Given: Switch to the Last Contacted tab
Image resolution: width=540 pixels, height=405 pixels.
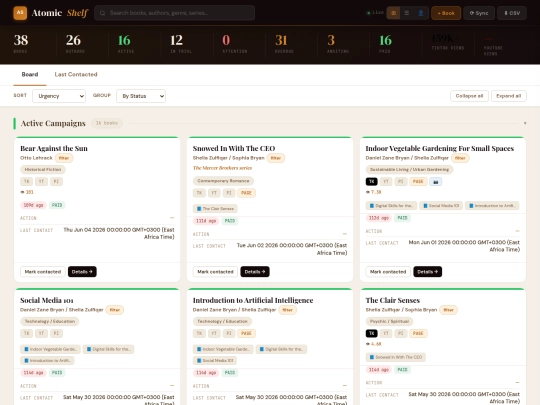Looking at the screenshot, I should [x=76, y=74].
